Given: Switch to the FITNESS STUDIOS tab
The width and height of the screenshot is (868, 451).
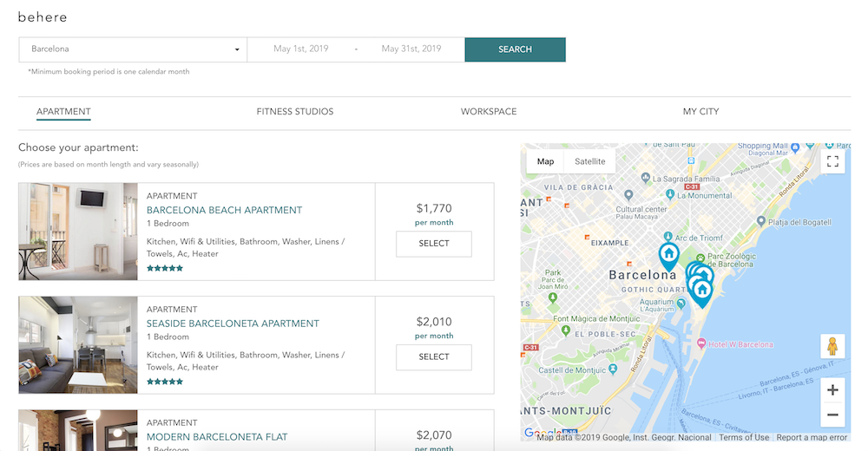Looking at the screenshot, I should [x=295, y=111].
